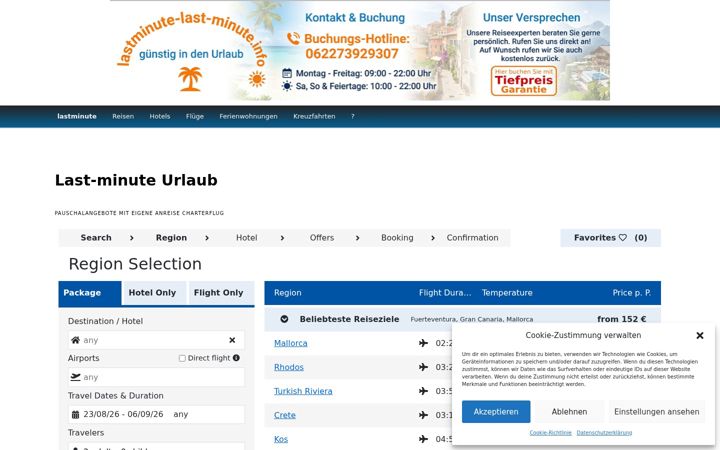Click the Destination / Hotel input field
720x450 pixels.
pos(156,340)
